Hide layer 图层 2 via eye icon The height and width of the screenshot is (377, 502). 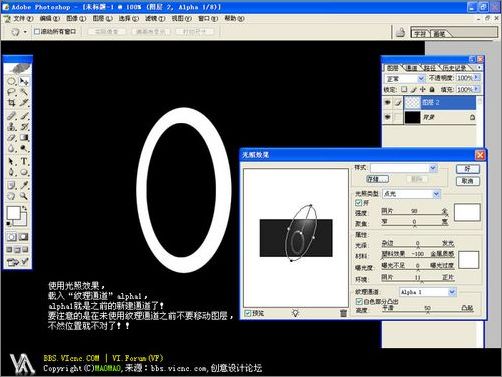tap(387, 103)
